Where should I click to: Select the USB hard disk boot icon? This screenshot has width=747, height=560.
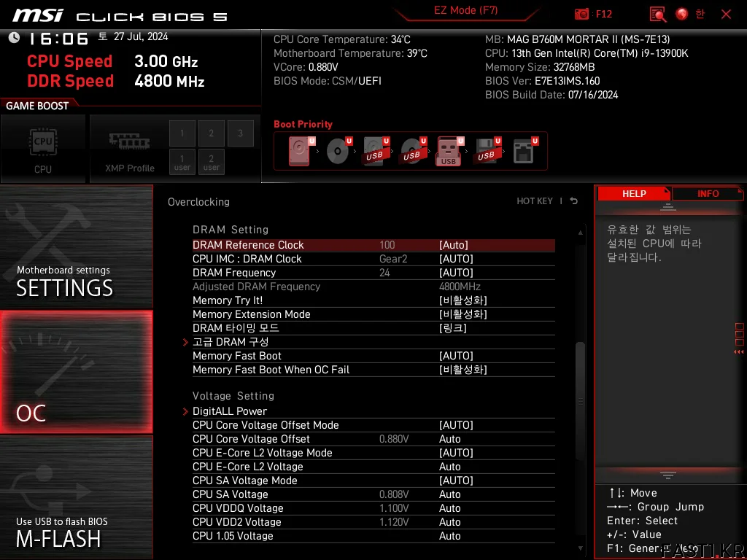(376, 151)
